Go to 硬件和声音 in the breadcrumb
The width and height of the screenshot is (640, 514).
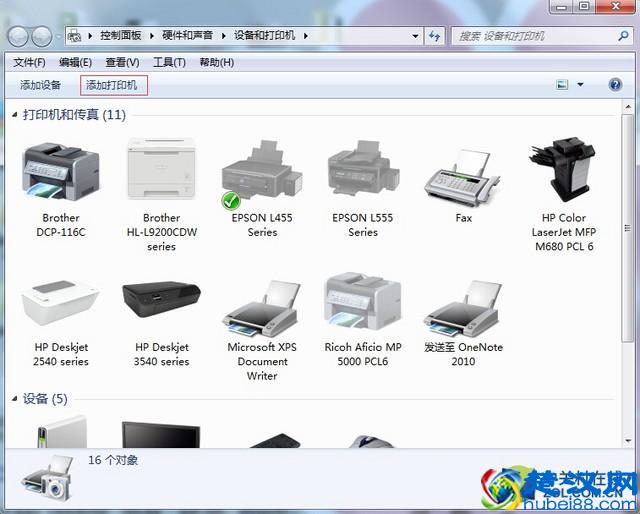188,36
